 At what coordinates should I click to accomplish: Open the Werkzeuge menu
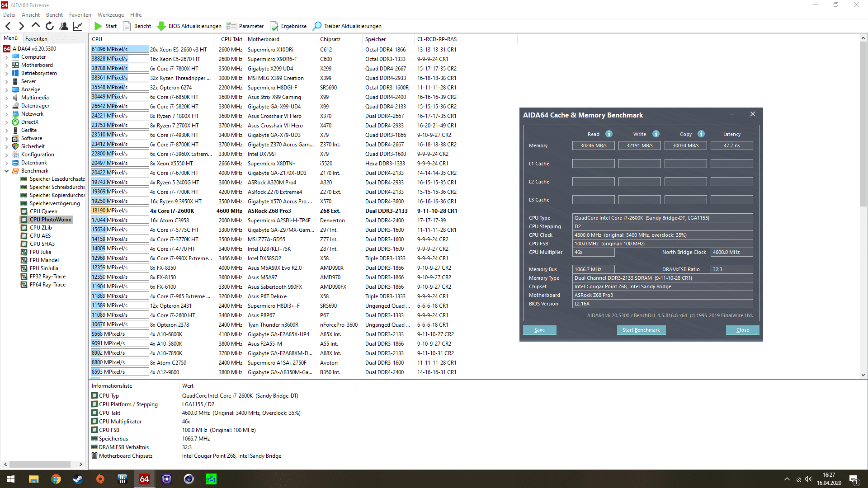point(111,15)
